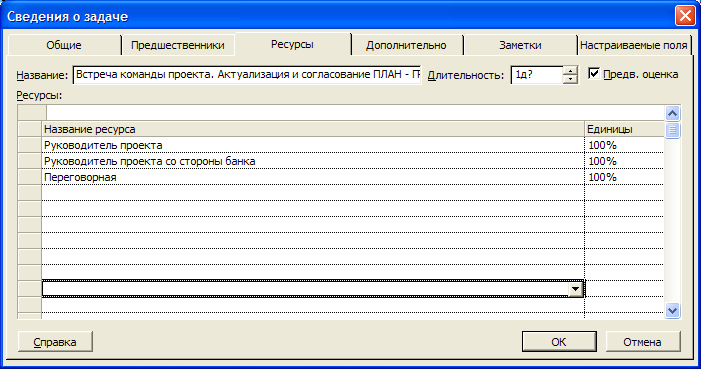Increase duration with the up spinner
The height and width of the screenshot is (369, 701).
570,71
